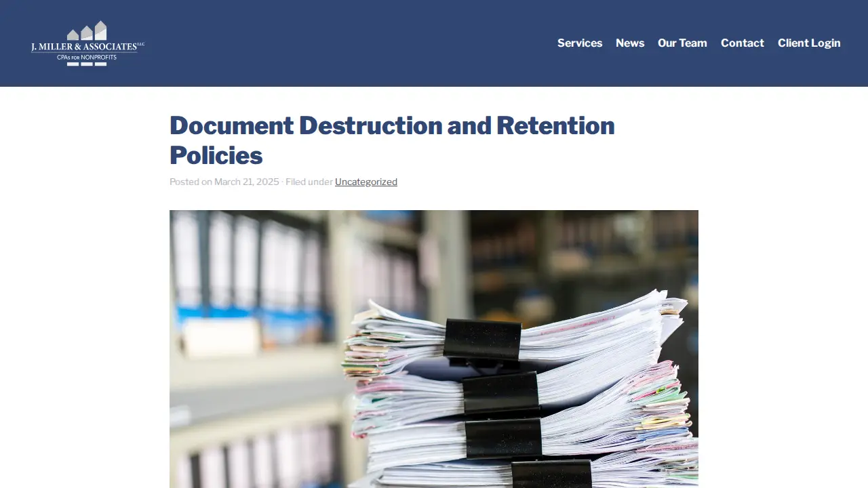Viewport: 868px width, 488px height.
Task: Click the Uncategorized category link
Action: point(366,182)
